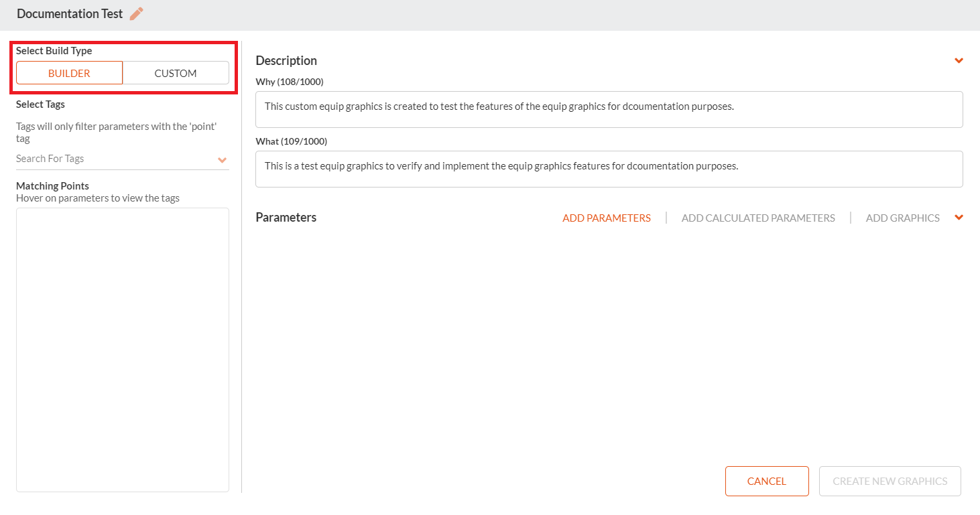Viewport: 980px width, 515px height.
Task: Click the pencil icon beside Documentation Test
Action: pyautogui.click(x=137, y=13)
